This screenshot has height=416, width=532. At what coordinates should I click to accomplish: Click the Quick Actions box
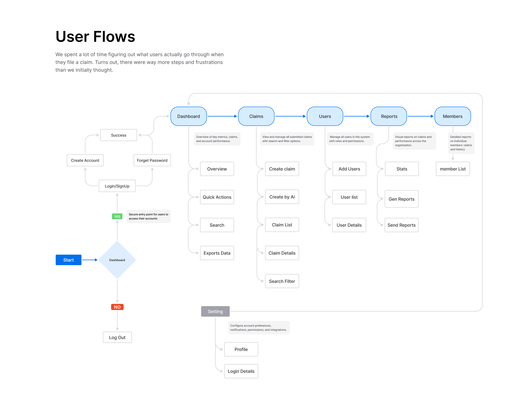click(x=217, y=197)
